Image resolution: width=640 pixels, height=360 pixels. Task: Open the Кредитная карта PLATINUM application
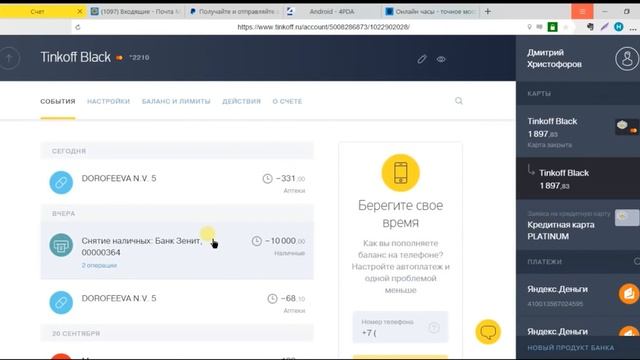578,225
